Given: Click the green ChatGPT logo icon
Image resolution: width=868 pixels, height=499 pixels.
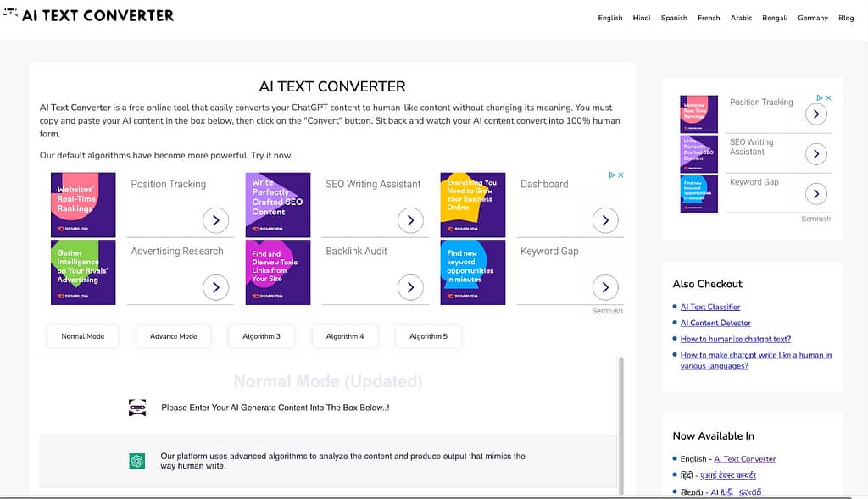Looking at the screenshot, I should [x=137, y=460].
